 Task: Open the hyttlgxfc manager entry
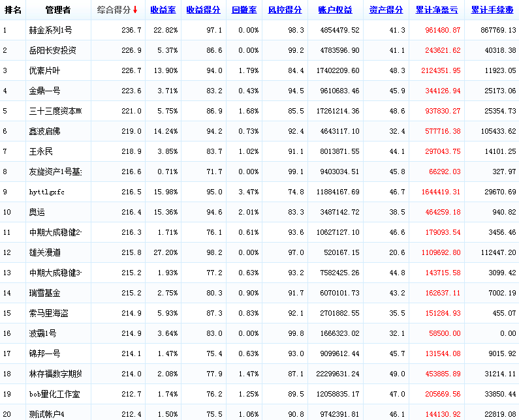click(x=47, y=192)
